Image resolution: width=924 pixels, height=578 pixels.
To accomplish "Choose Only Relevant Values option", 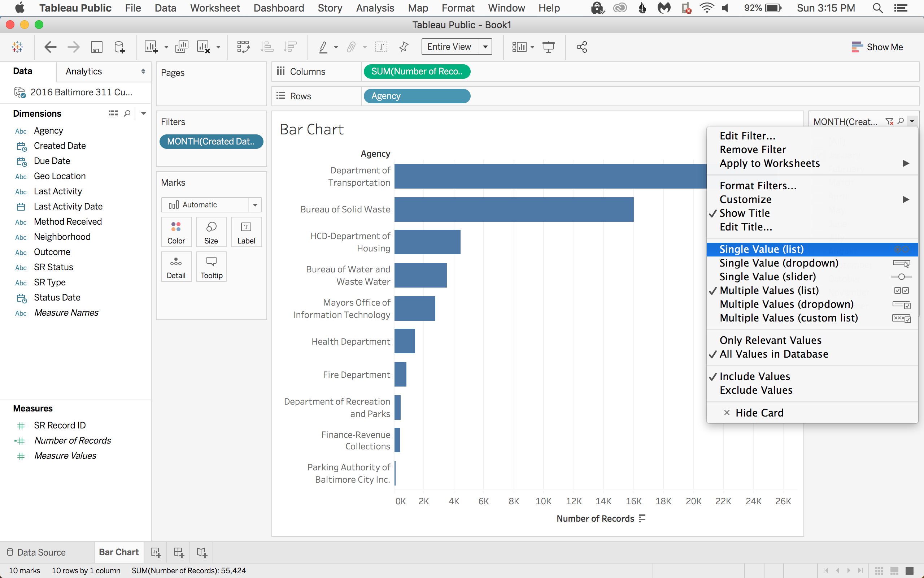I will point(812,340).
